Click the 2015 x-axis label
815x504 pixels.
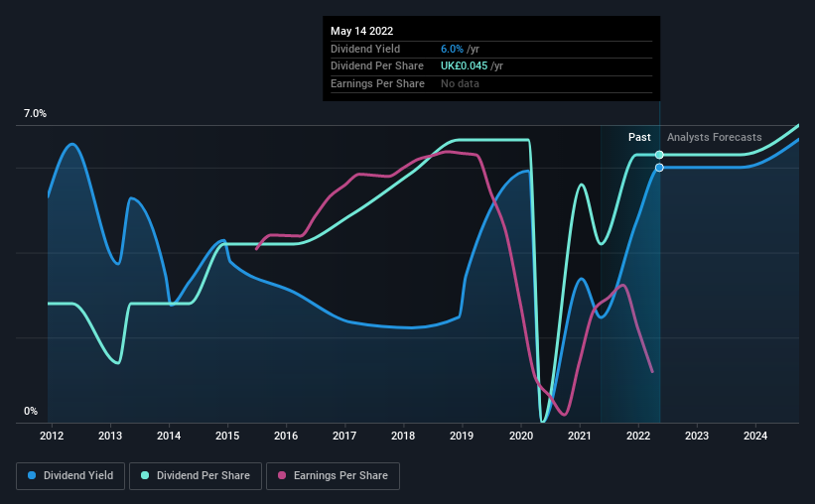(x=227, y=436)
